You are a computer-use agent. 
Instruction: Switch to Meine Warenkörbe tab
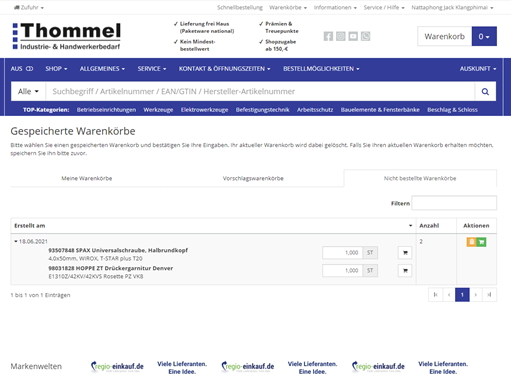[87, 178]
